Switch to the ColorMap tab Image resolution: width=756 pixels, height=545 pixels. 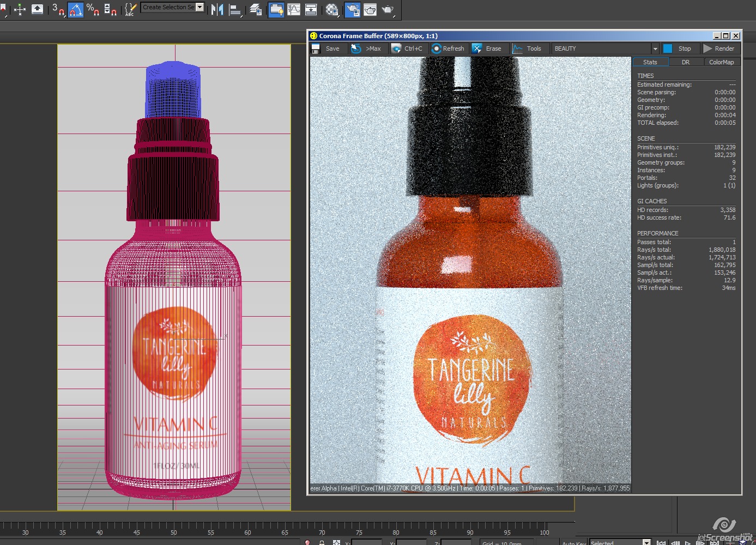click(x=722, y=62)
